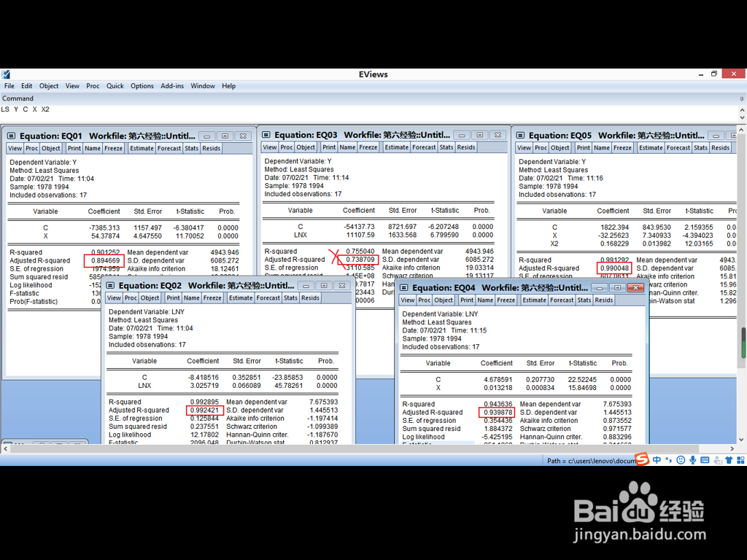Click Forecast button in EQ03 window
This screenshot has height=560, width=747.
[424, 147]
